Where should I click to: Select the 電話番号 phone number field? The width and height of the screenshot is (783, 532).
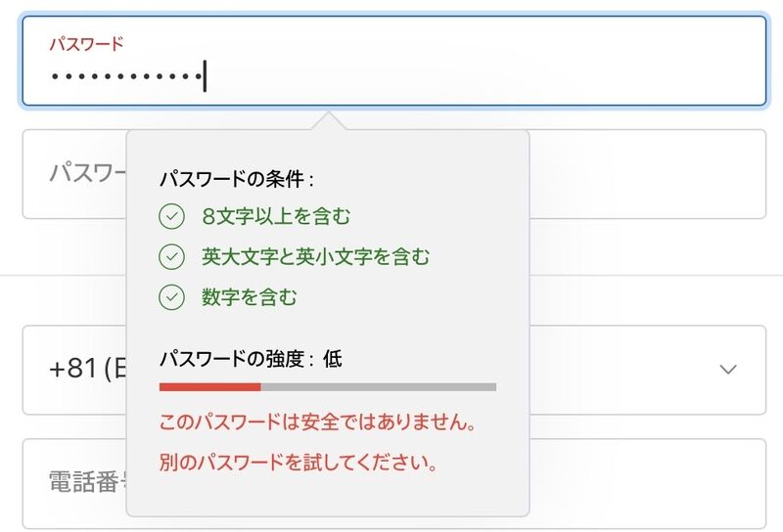(x=394, y=483)
